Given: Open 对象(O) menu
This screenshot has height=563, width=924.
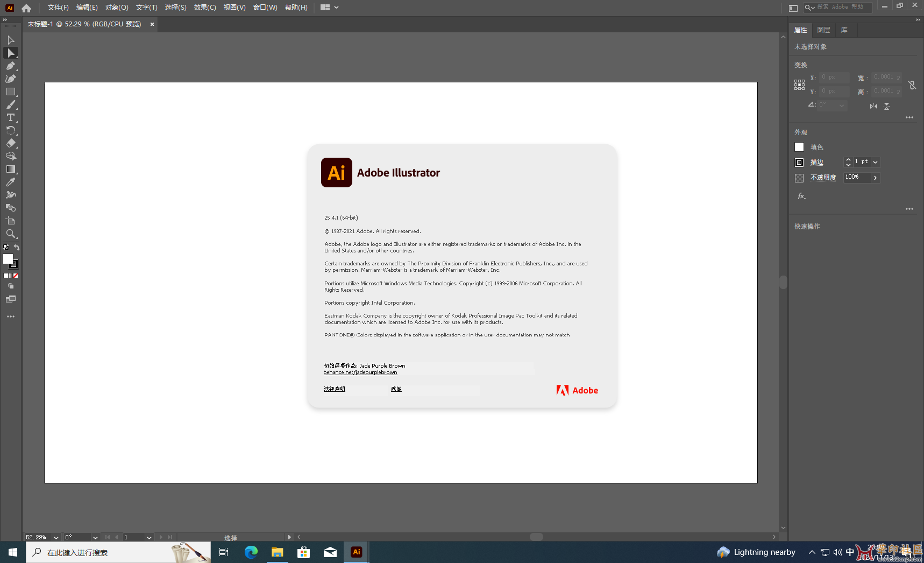Looking at the screenshot, I should (117, 8).
